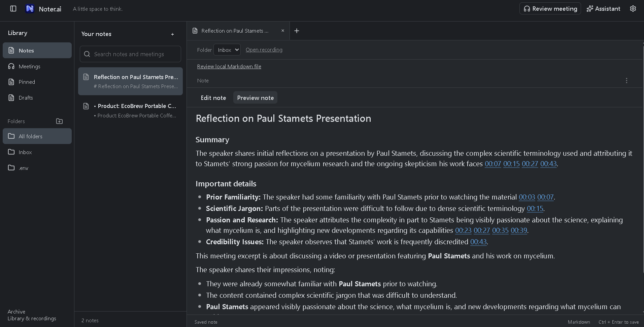The height and width of the screenshot is (327, 644).
Task: Click the EcoBrew note document icon
Action: click(x=86, y=106)
